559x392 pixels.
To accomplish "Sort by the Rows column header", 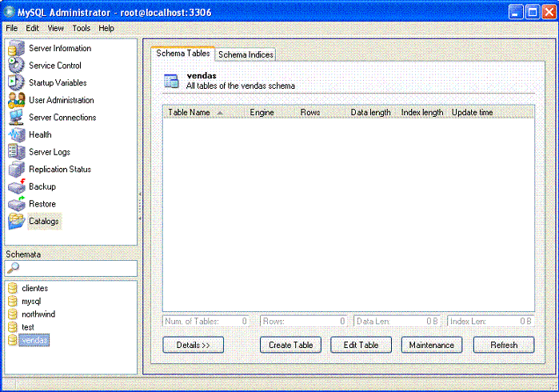I will (320, 112).
